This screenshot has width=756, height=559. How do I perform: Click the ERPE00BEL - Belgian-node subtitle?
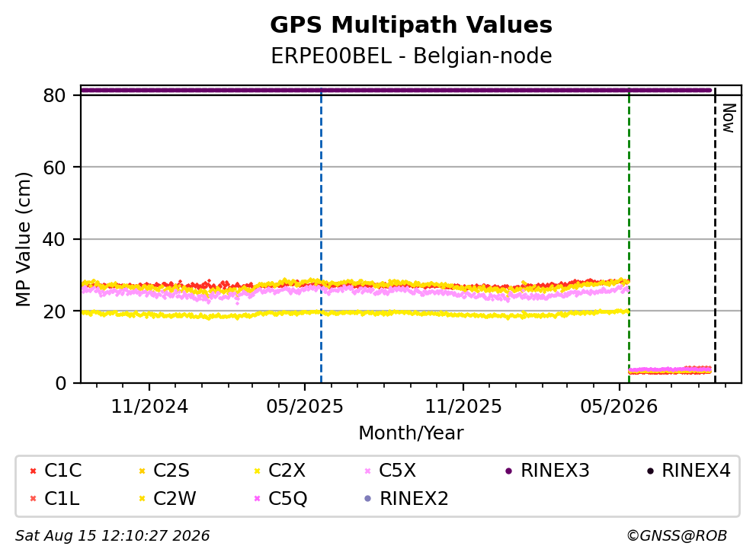pyautogui.click(x=412, y=56)
